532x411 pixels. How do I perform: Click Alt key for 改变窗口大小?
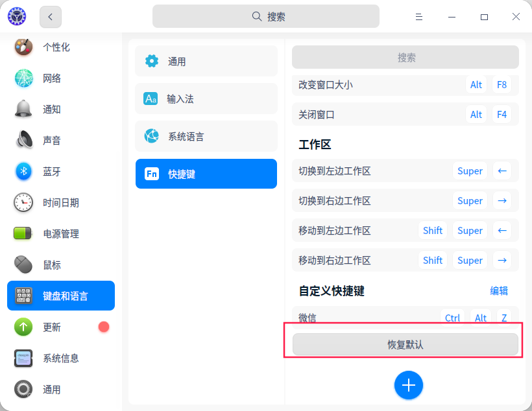tap(476, 85)
